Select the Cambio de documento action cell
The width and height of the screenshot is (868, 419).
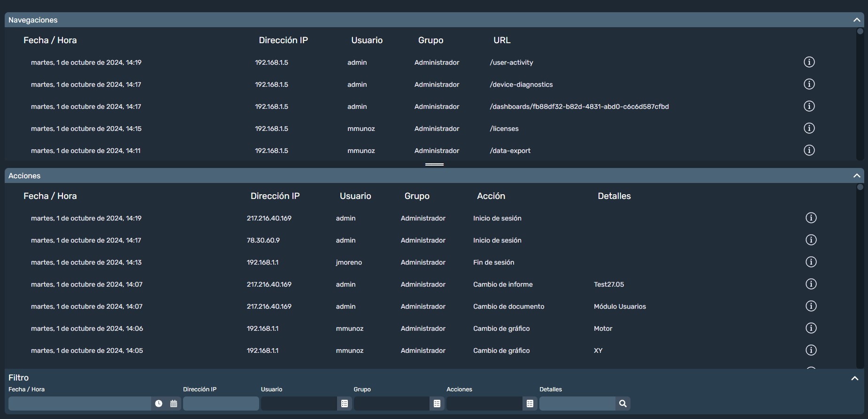(508, 306)
